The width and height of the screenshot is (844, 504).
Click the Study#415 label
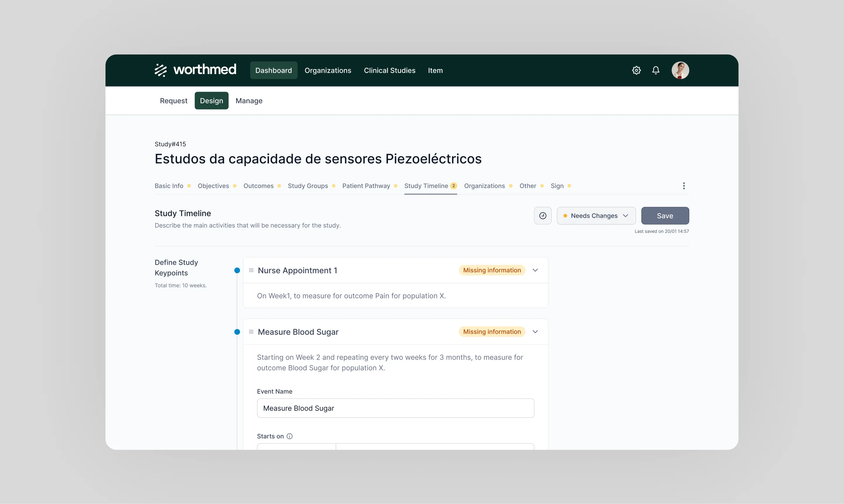(x=170, y=144)
